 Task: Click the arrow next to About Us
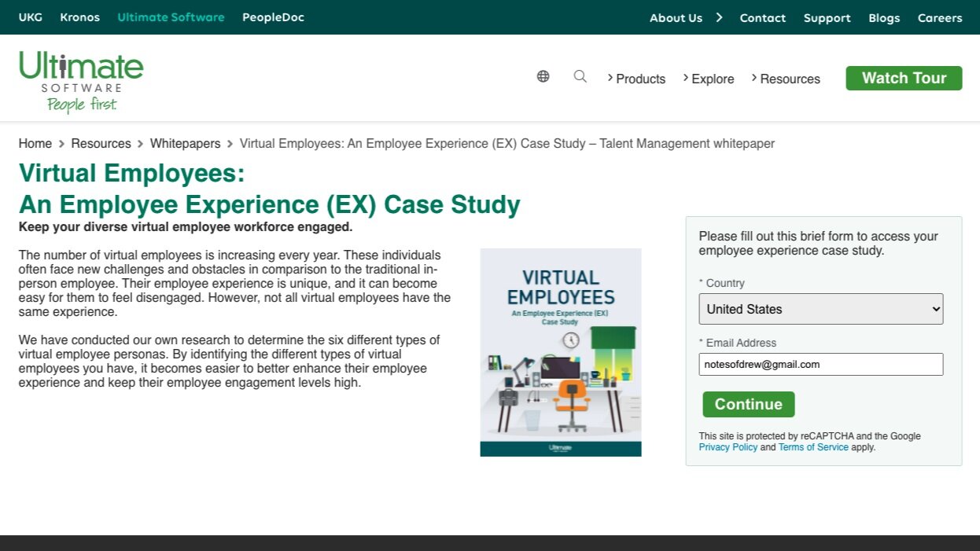click(718, 17)
